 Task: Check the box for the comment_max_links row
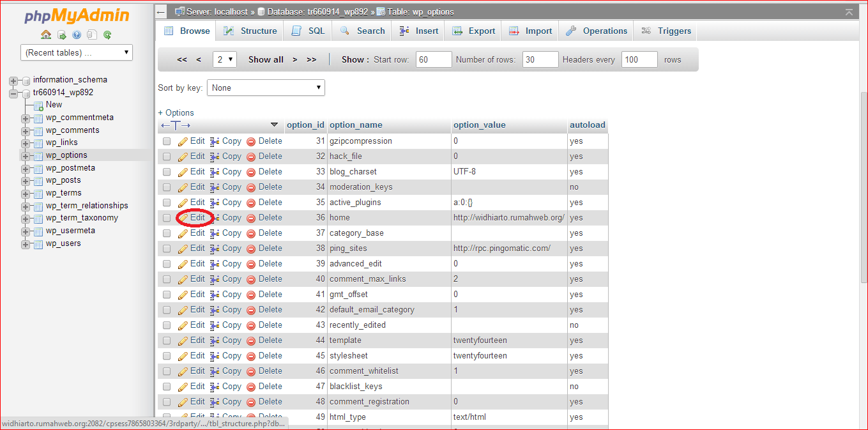pos(167,279)
